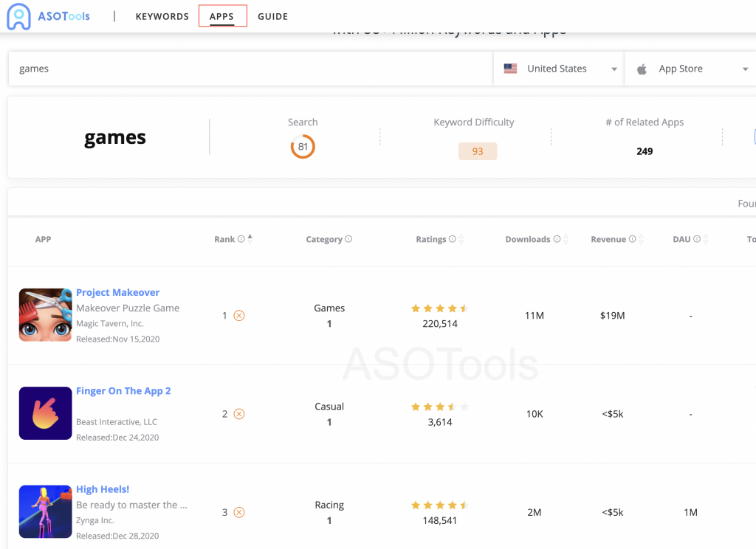The image size is (756, 549).
Task: Click the rank 2 circled X icon
Action: tap(239, 414)
